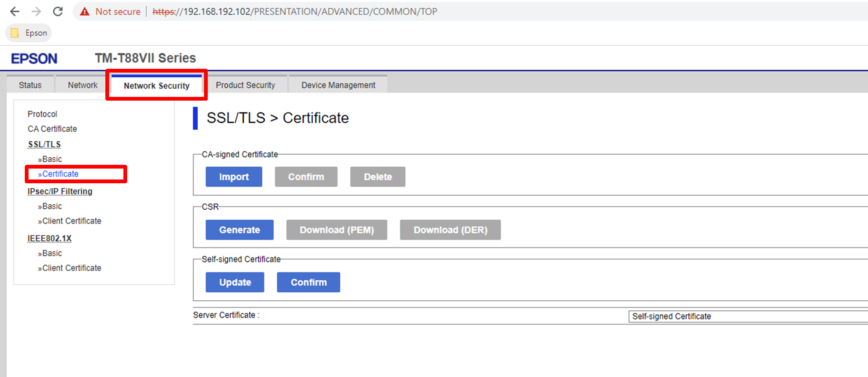868x377 pixels.
Task: Click the Not secure warning icon
Action: 85,11
